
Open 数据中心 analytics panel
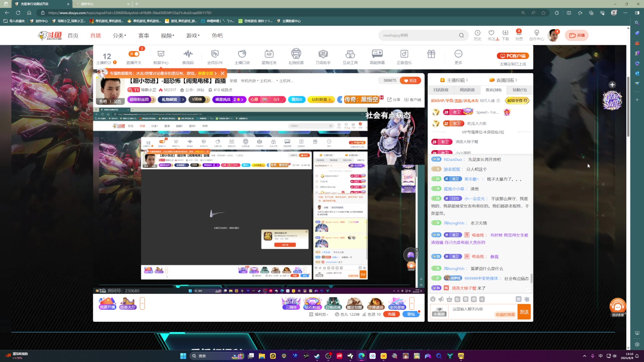pos(161,57)
